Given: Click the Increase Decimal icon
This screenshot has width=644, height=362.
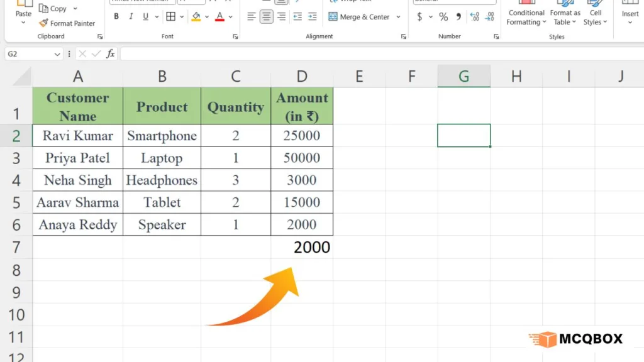Looking at the screenshot, I should pyautogui.click(x=474, y=17).
